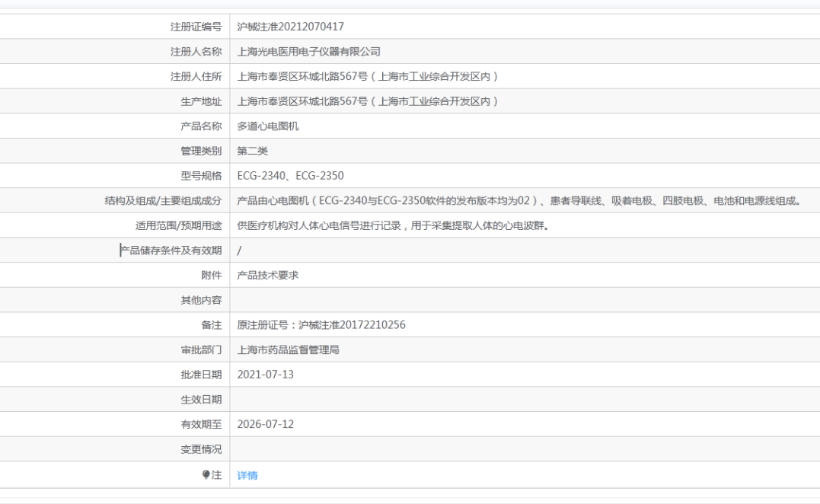The height and width of the screenshot is (504, 820).
Task: Click the 生产地址 label
Action: 201,101
